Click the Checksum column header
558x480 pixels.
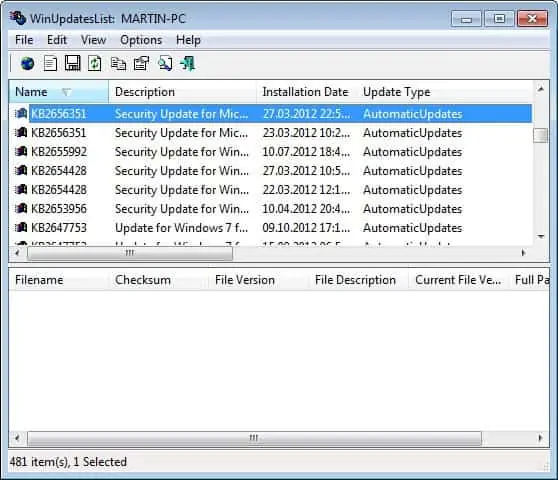pyautogui.click(x=143, y=280)
